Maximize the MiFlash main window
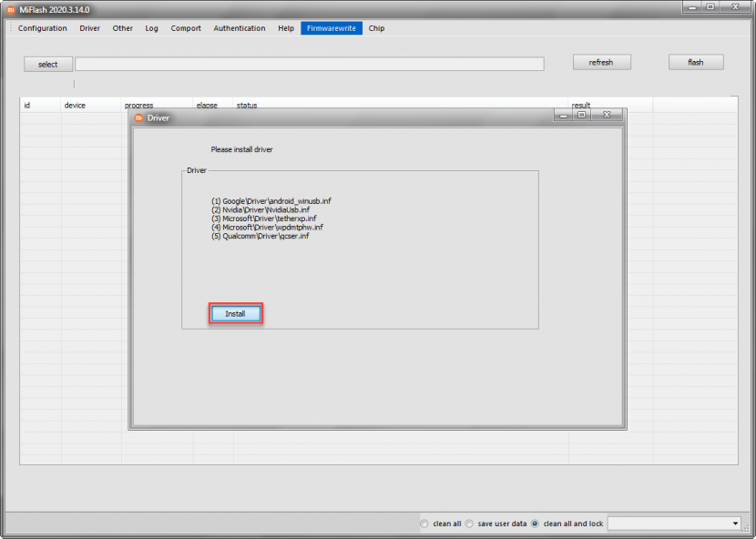Screen dimensions: 756x539 pyautogui.click(x=710, y=7)
